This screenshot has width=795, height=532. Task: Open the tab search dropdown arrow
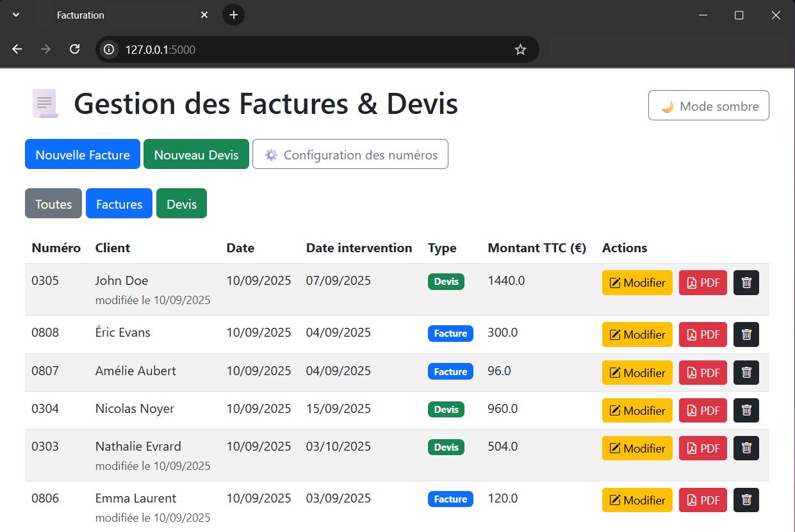(x=17, y=15)
